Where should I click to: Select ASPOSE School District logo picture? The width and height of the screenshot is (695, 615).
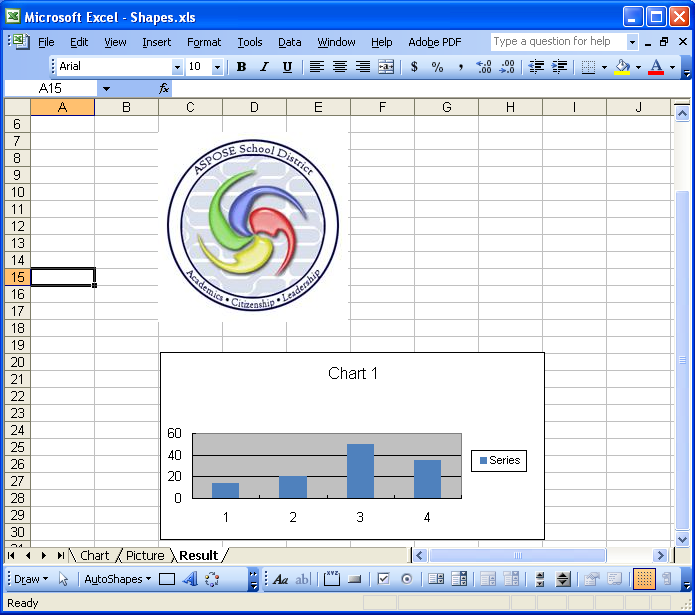pos(253,226)
